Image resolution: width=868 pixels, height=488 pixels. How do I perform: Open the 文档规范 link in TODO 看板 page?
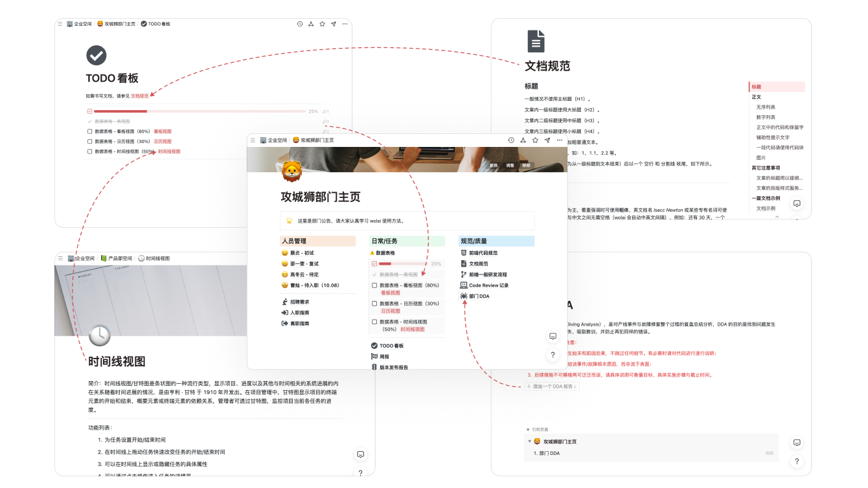(139, 96)
